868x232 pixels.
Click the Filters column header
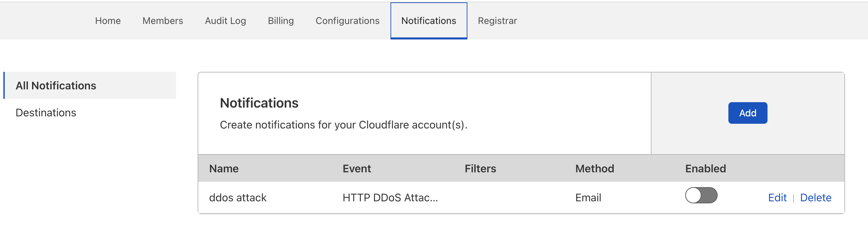[x=480, y=168]
